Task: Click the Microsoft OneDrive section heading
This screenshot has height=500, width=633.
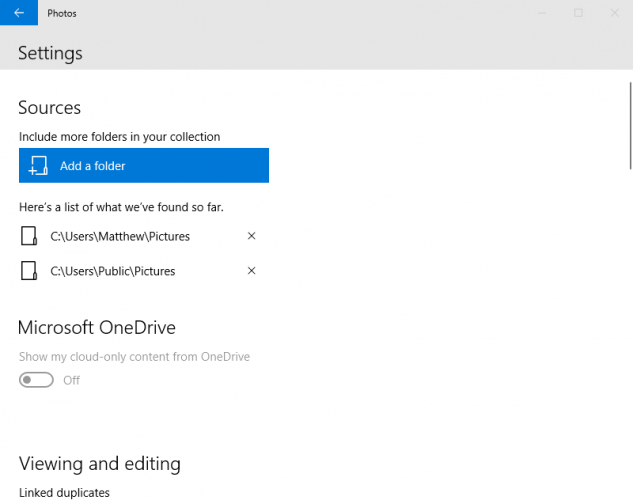Action: tap(97, 327)
